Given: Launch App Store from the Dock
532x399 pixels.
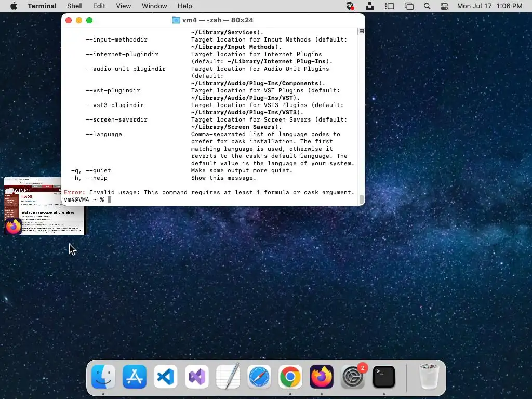Looking at the screenshot, I should click(135, 377).
